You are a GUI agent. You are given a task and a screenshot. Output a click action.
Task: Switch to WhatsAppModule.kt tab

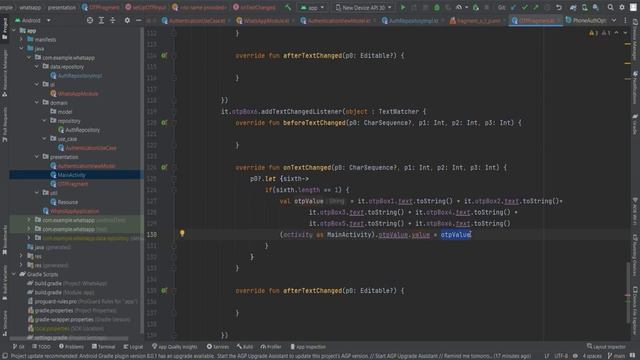(266, 20)
